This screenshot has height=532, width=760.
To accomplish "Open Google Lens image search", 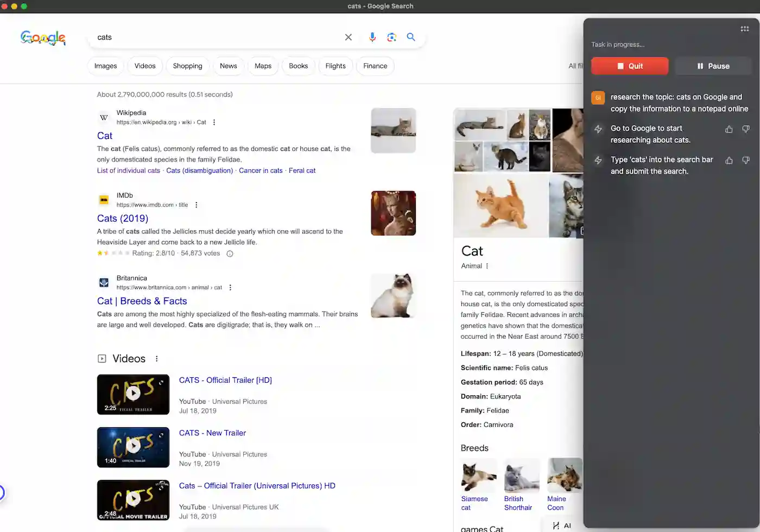I will 392,37.
